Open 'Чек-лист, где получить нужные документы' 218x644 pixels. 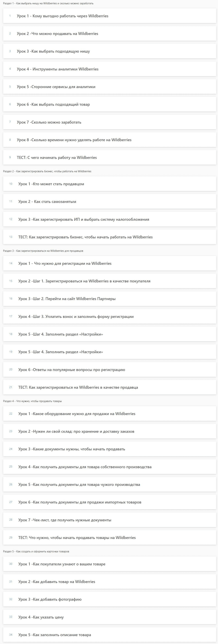[65, 520]
